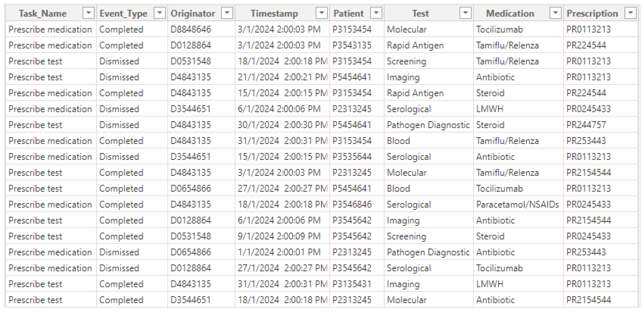Select prescription cell PR244757
This screenshot has width=644, height=312.
[586, 125]
